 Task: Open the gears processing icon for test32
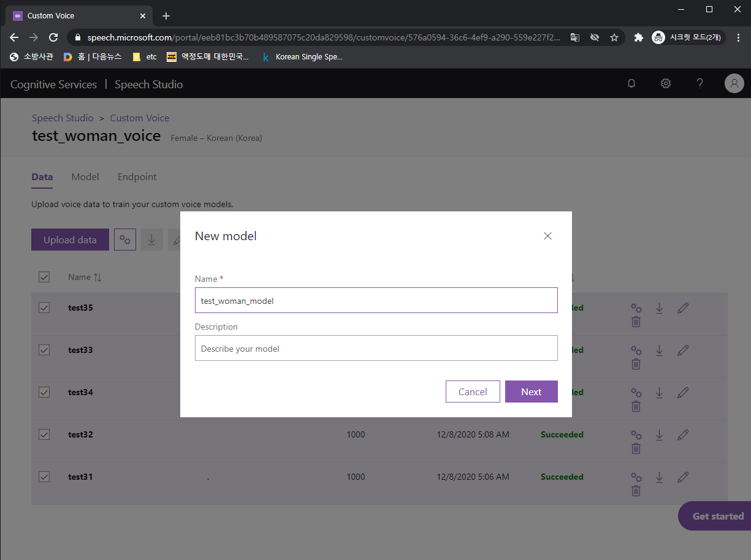click(636, 434)
